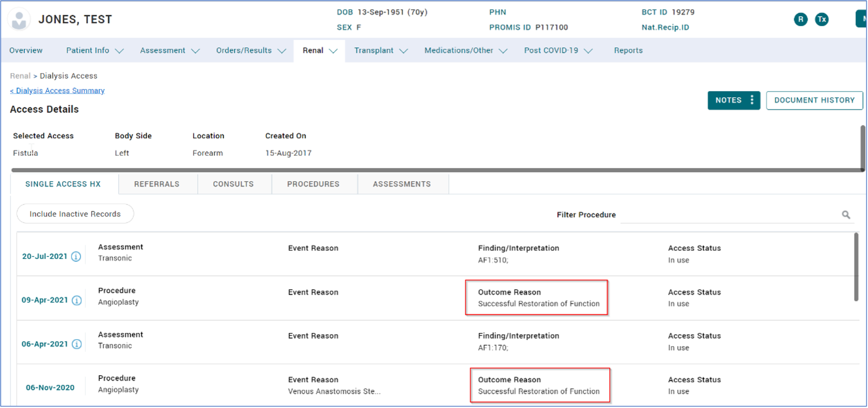Screen dimensions: 868x408
Task: Click the search magnifier in Filter Procedure
Action: click(x=846, y=215)
